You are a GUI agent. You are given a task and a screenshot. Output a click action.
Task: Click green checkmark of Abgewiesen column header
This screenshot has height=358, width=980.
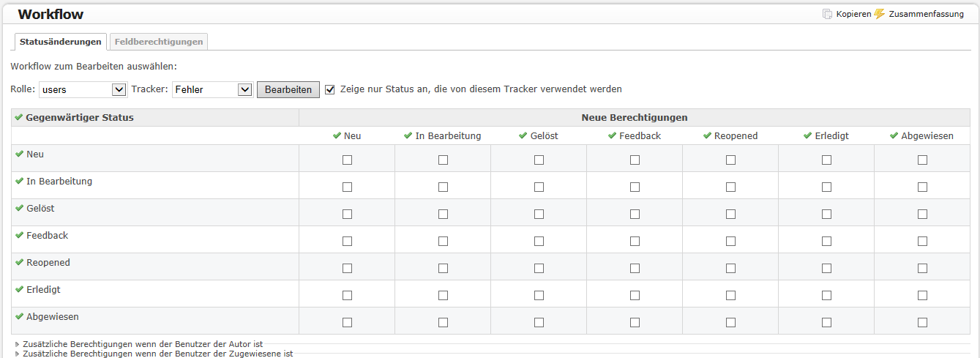(x=894, y=135)
